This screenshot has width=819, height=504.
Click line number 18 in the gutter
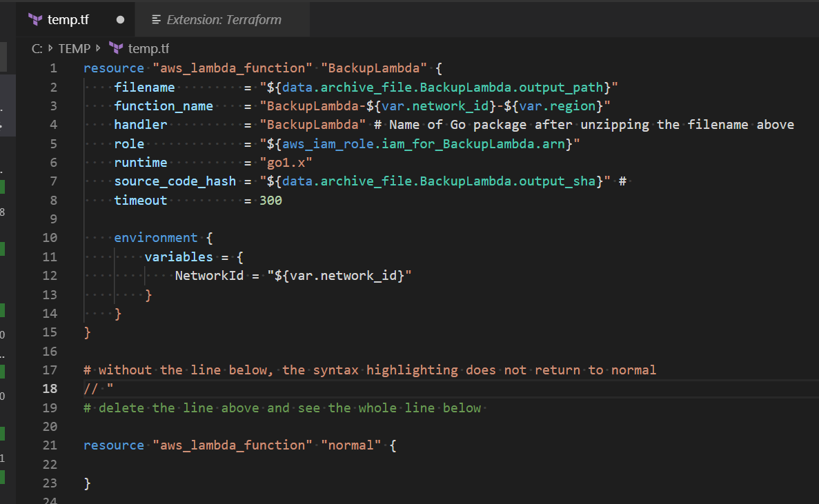pyautogui.click(x=50, y=388)
